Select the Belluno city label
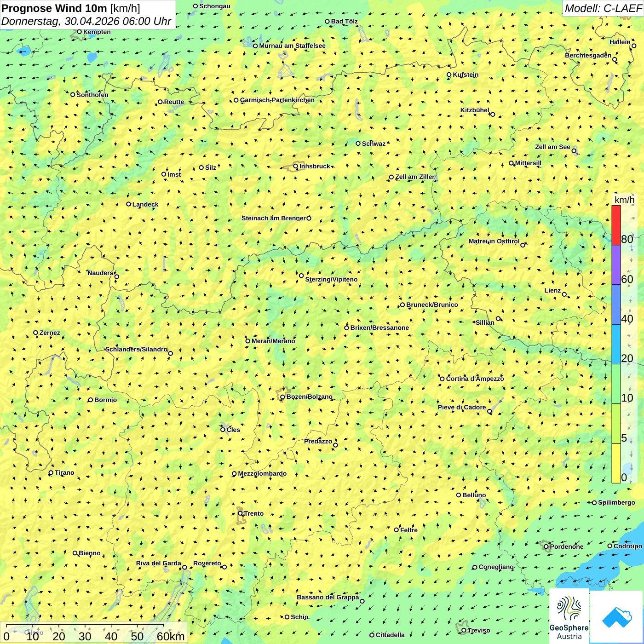Viewport: 644px width, 644px height. [474, 495]
